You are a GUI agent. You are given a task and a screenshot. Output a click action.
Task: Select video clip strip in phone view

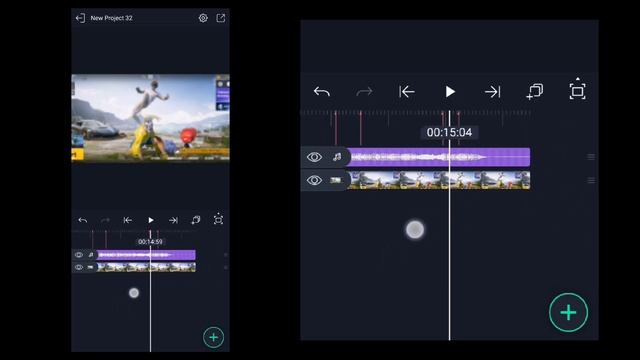tap(146, 267)
